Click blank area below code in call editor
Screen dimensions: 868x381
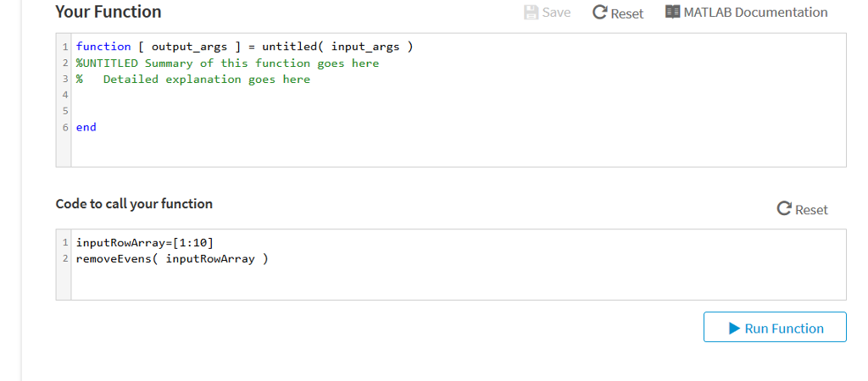pos(459,284)
